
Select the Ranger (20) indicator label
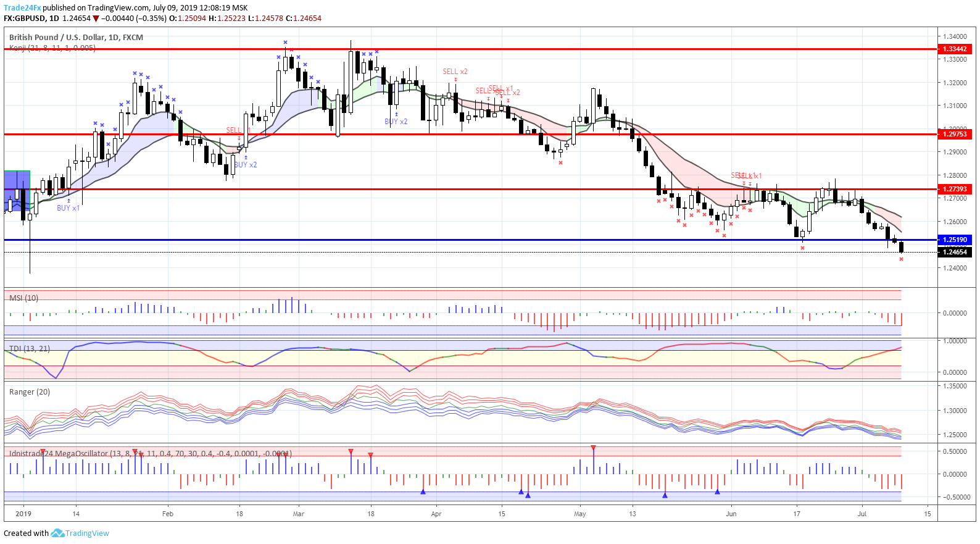click(x=30, y=391)
